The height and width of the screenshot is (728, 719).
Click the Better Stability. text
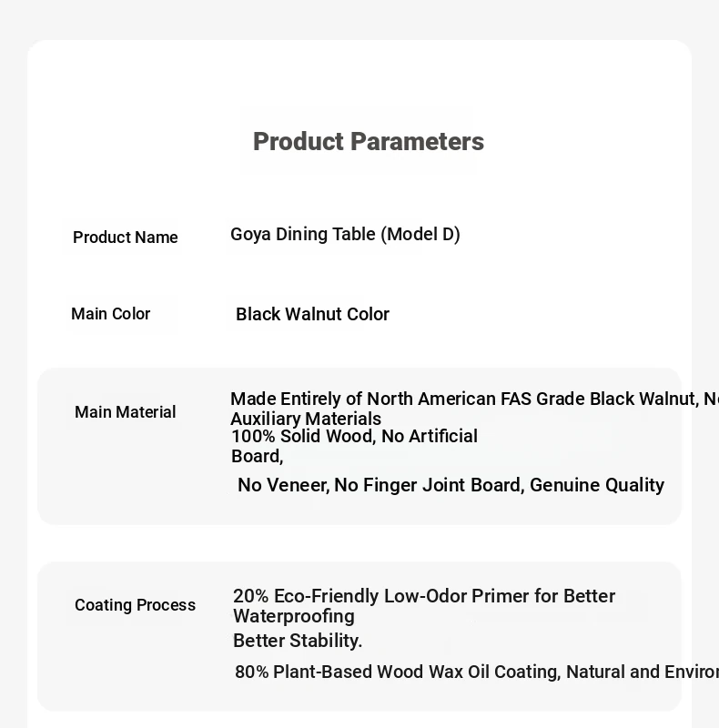coord(298,642)
